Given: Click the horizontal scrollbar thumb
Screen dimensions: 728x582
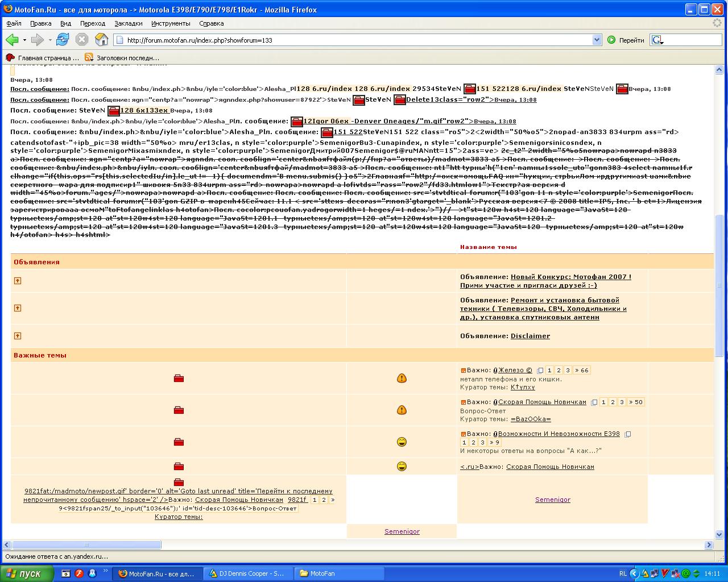Looking at the screenshot, I should click(87, 544).
